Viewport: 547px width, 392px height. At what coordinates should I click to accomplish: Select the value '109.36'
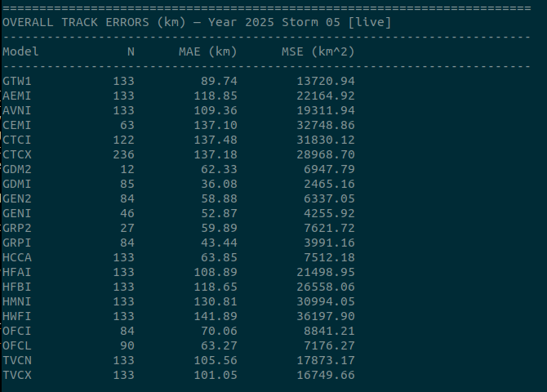216,110
